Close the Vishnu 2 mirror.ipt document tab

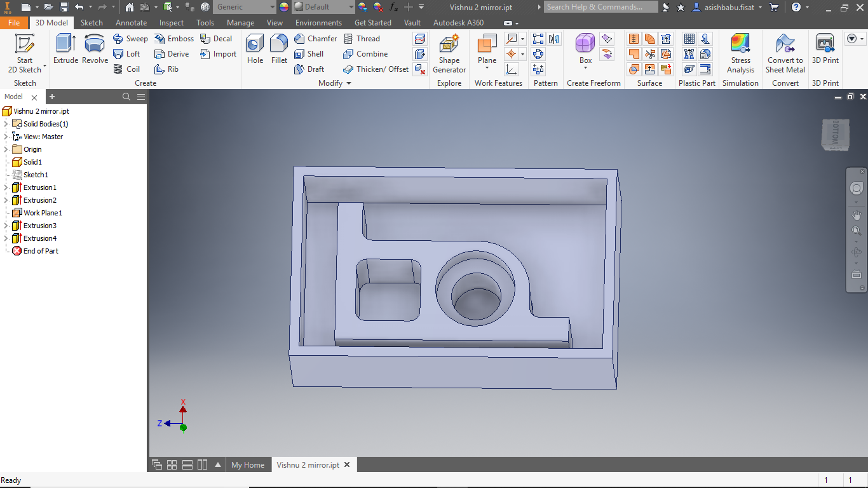click(347, 465)
